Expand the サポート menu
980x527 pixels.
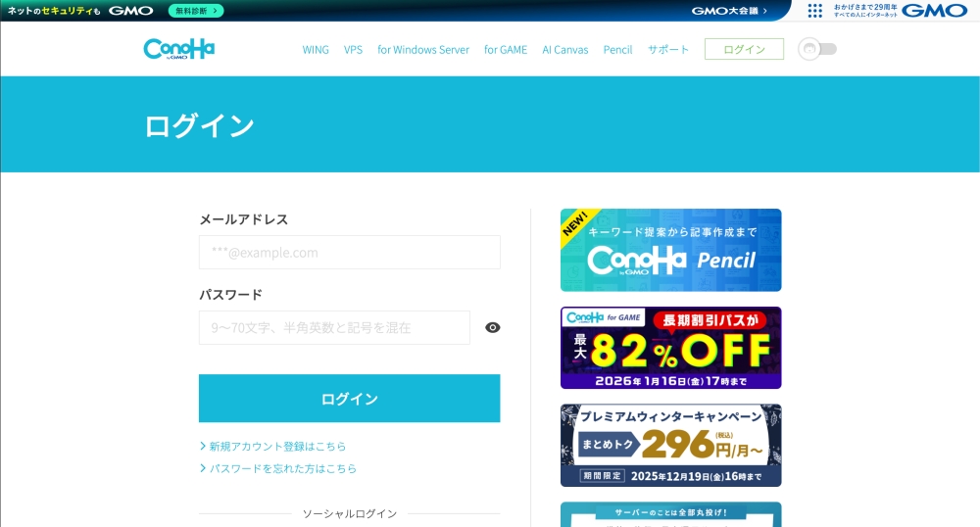click(x=668, y=50)
